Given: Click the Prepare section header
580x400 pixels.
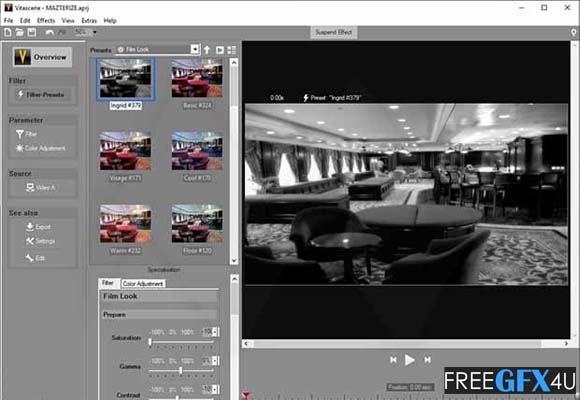Looking at the screenshot, I should (x=159, y=315).
